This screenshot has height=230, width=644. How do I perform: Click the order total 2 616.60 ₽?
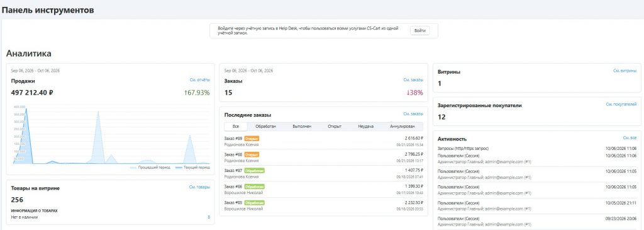414,138
